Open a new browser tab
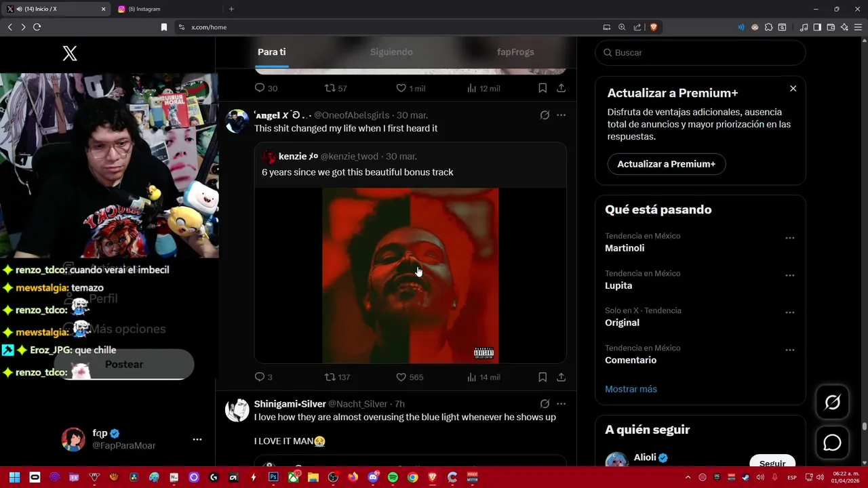The image size is (868, 488). (x=231, y=9)
